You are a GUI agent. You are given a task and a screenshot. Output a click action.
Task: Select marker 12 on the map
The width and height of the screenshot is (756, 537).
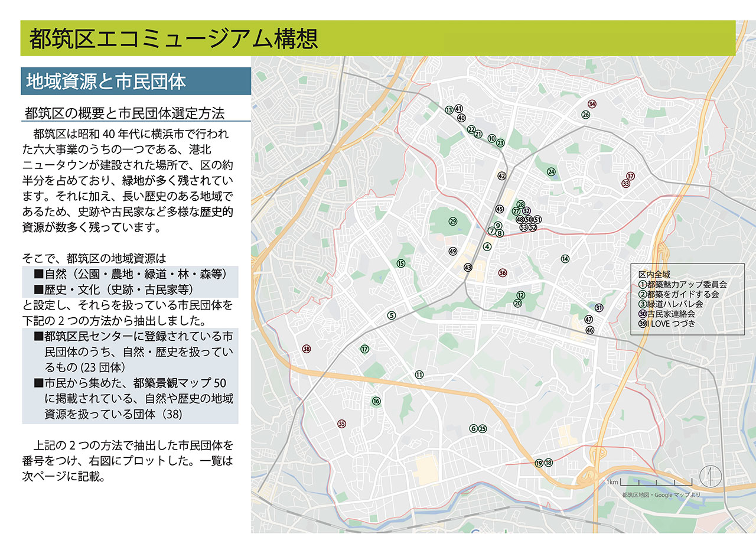pyautogui.click(x=520, y=295)
